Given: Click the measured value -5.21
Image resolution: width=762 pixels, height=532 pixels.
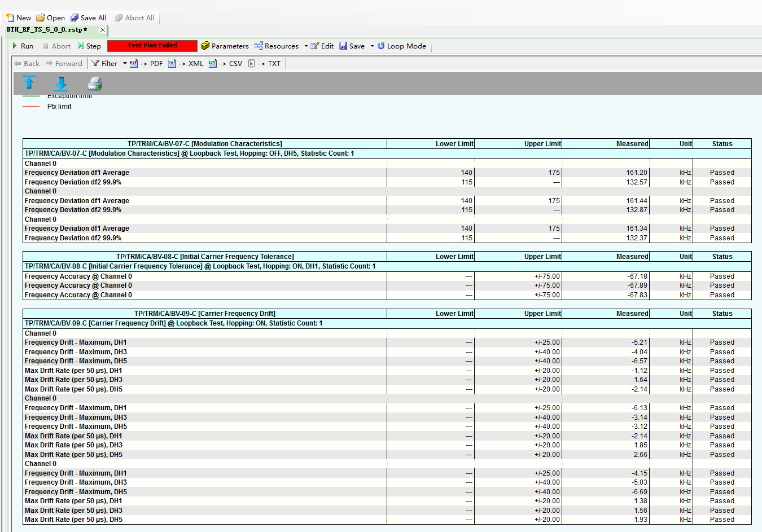Looking at the screenshot, I should pyautogui.click(x=640, y=342).
